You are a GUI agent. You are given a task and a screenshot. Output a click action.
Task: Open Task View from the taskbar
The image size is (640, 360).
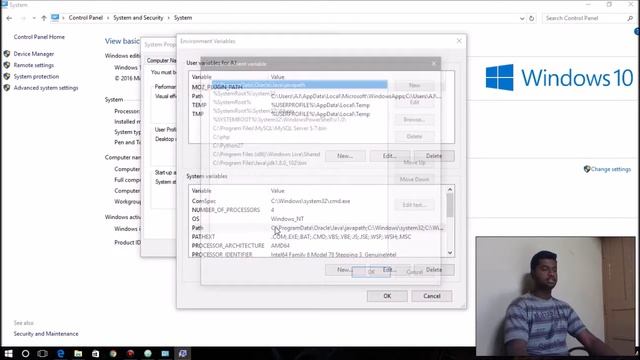pos(42,353)
